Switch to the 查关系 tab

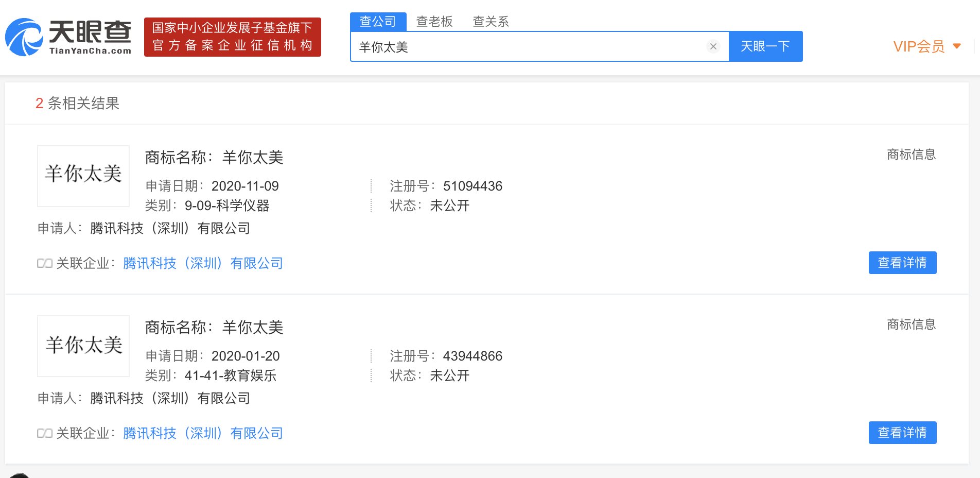pos(491,22)
